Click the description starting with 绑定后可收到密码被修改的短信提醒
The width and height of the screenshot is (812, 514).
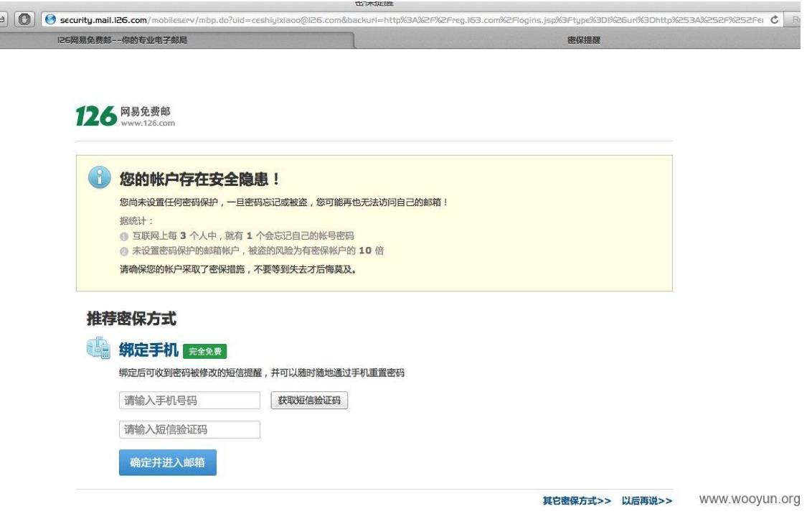coord(262,373)
